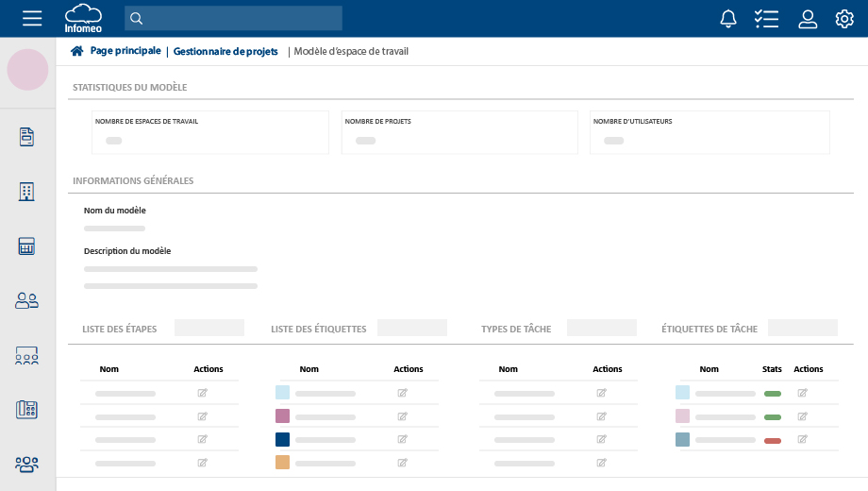
Task: Toggle the green status of first task label
Action: point(773,393)
